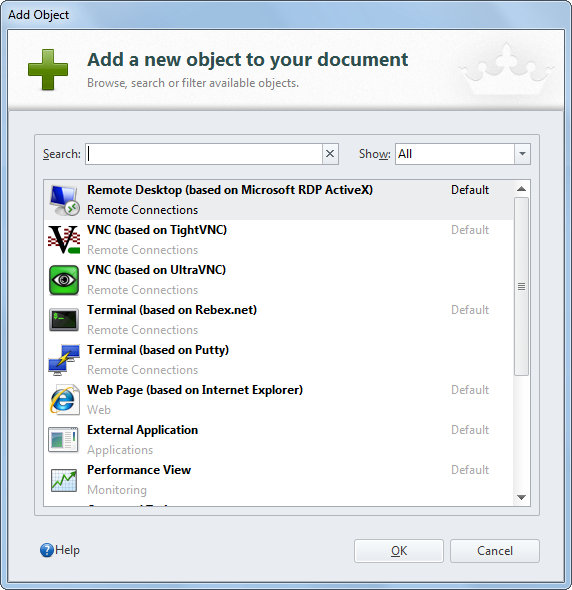572x590 pixels.
Task: Click the TightVNC icon in the list
Action: tap(64, 240)
